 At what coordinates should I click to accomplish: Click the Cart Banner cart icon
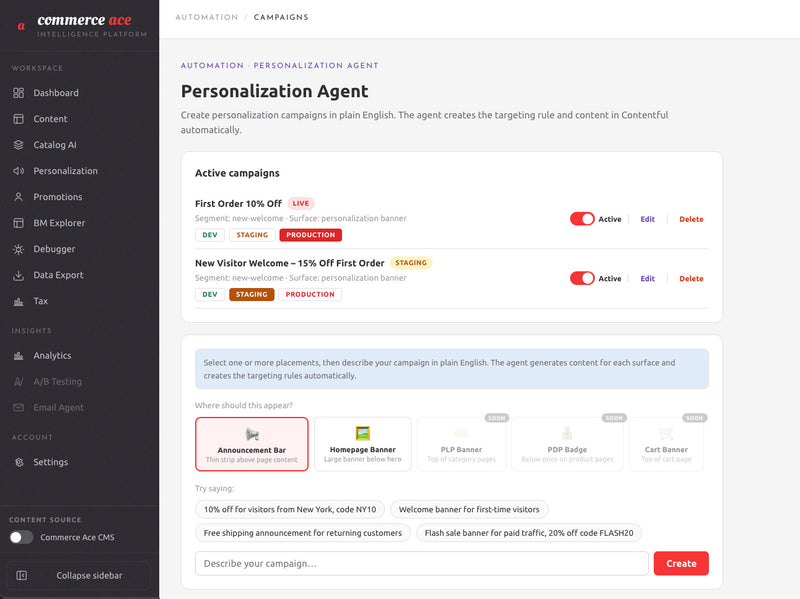click(x=666, y=434)
